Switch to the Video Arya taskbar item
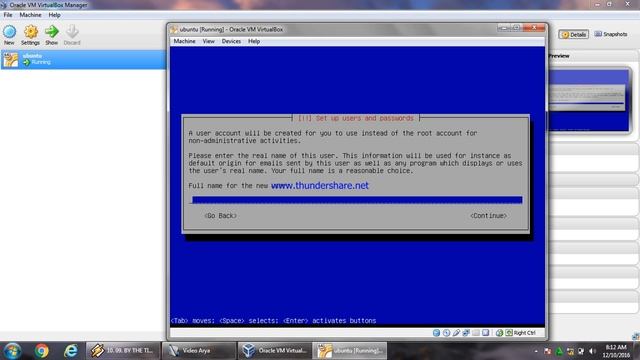 coord(199,351)
